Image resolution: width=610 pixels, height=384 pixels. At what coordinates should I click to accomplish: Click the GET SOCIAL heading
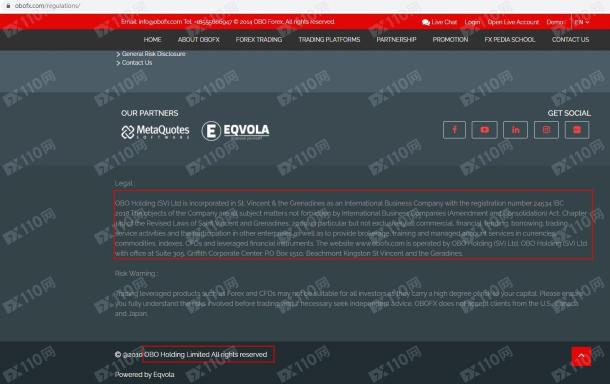[569, 113]
